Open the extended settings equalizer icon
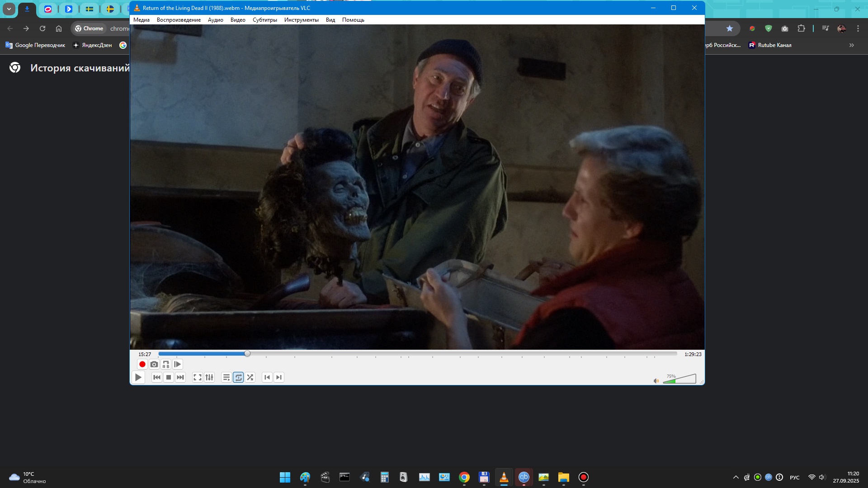Viewport: 868px width, 488px height. [x=209, y=377]
